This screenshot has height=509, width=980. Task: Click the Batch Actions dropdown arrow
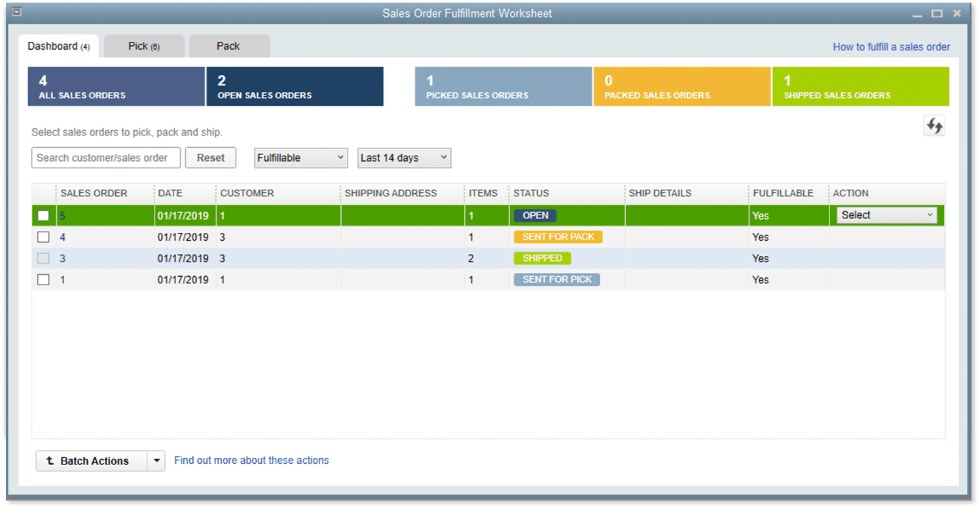click(x=156, y=461)
